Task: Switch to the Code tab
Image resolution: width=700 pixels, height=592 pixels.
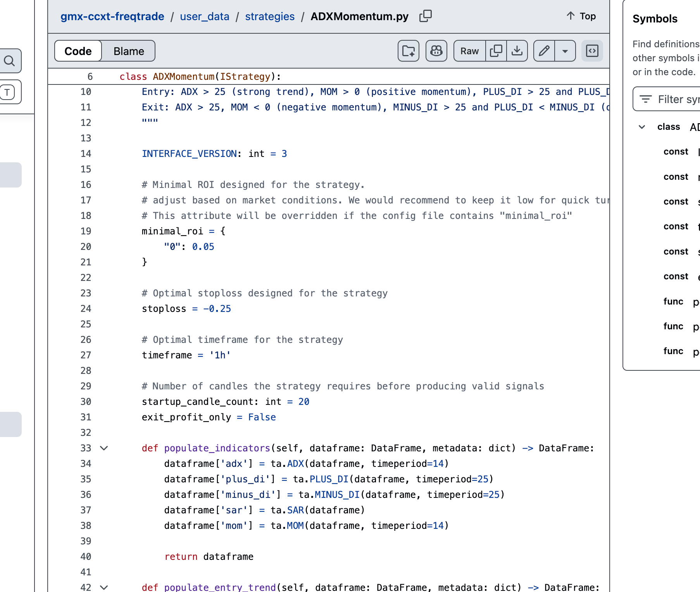Action: [78, 51]
